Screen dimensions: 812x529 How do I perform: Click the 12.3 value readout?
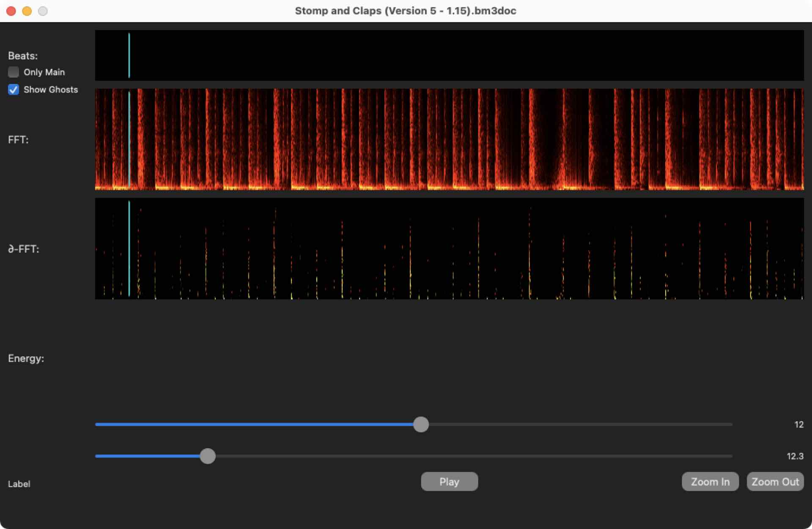[x=795, y=456]
